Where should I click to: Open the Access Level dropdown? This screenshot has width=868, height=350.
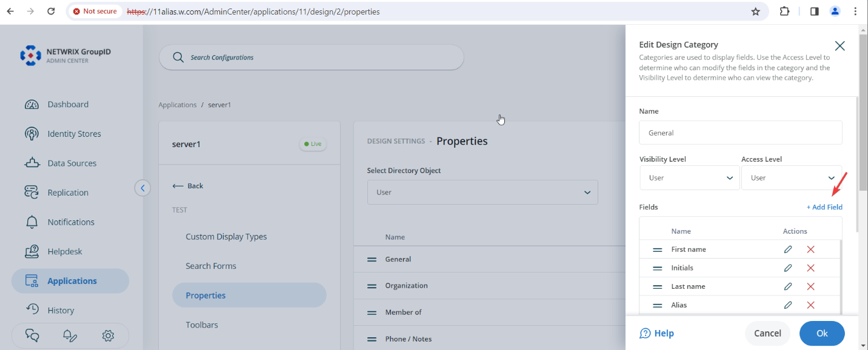point(792,177)
